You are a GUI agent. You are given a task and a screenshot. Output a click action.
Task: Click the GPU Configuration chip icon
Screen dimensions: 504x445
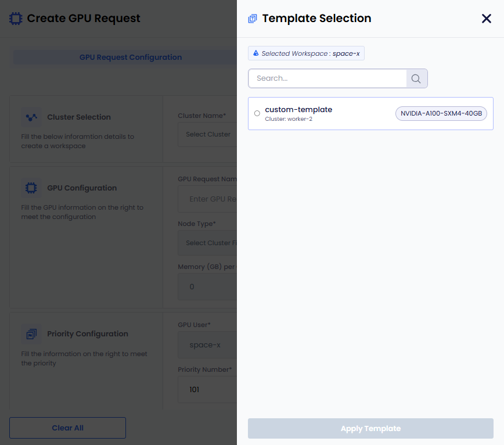(x=31, y=188)
